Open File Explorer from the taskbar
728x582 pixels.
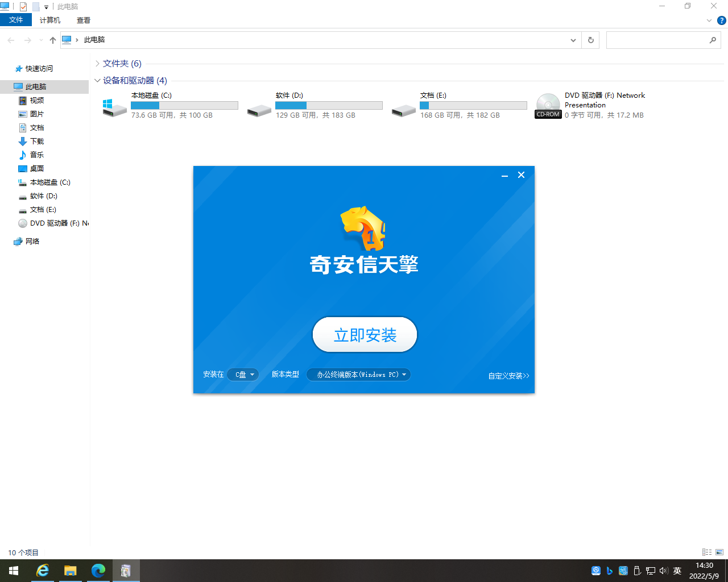(x=71, y=571)
